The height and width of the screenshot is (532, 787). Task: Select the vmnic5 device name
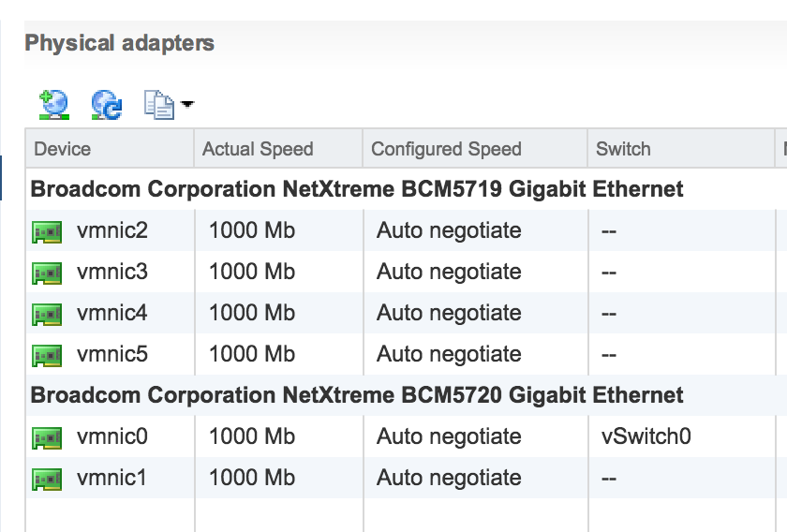coord(112,354)
